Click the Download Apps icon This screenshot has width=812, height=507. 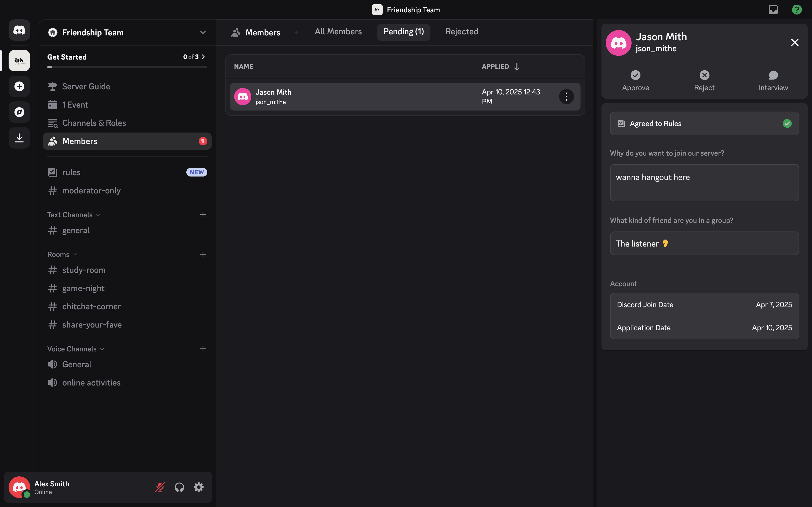pyautogui.click(x=19, y=138)
